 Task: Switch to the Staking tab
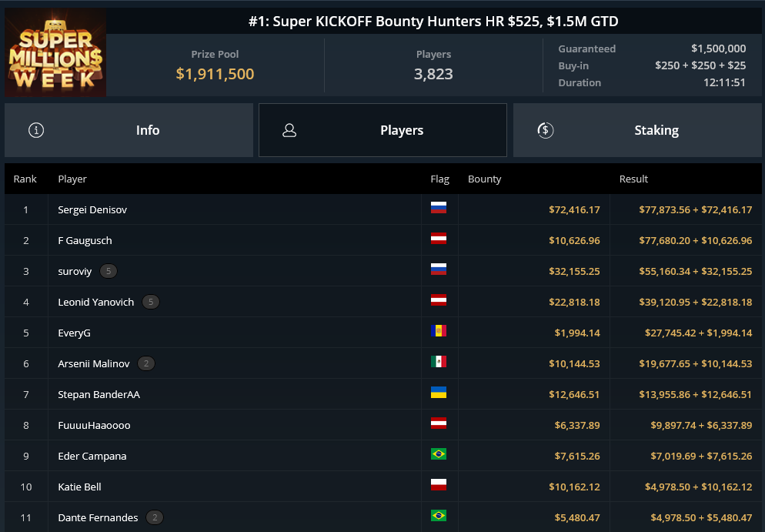(637, 130)
